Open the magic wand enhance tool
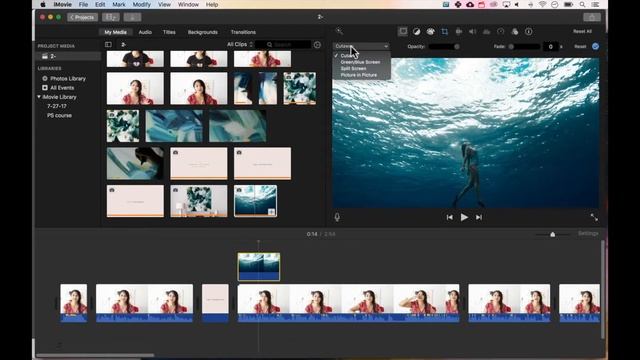 tap(339, 31)
